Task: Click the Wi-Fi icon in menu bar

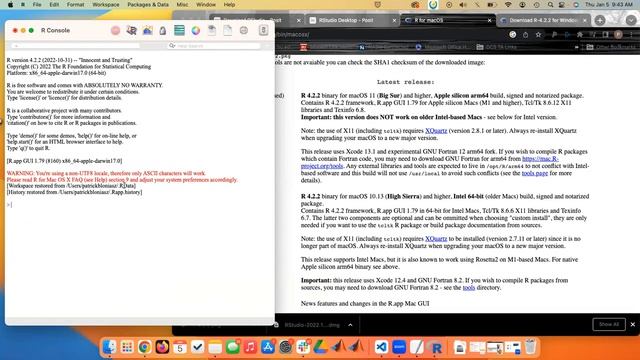Action: point(508,4)
